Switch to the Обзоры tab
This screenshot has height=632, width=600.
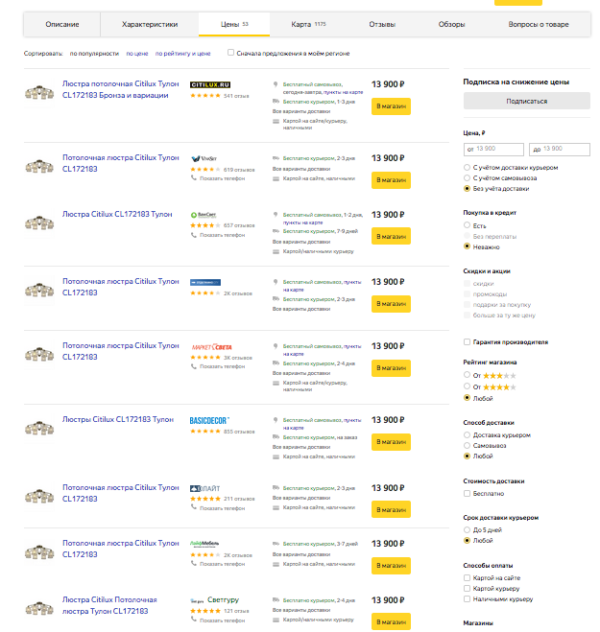pos(451,25)
